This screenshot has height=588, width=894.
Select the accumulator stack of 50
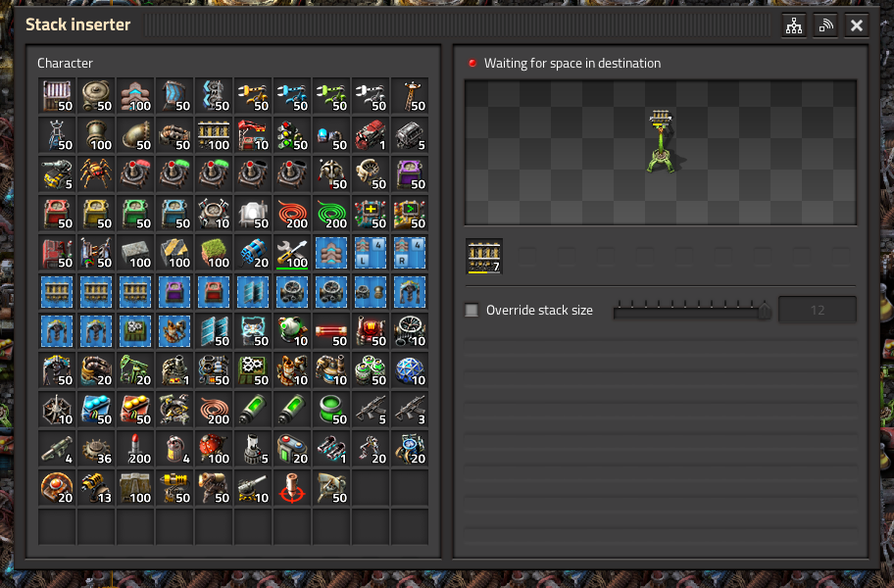(253, 331)
